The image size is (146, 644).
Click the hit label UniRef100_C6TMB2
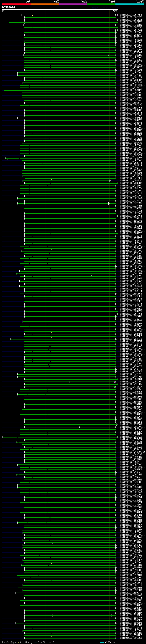click(x=131, y=15)
